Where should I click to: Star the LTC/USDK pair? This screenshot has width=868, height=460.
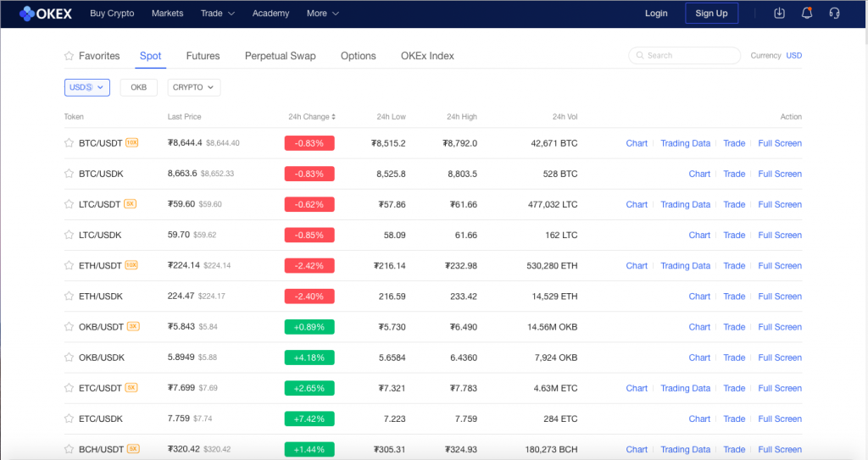click(69, 235)
